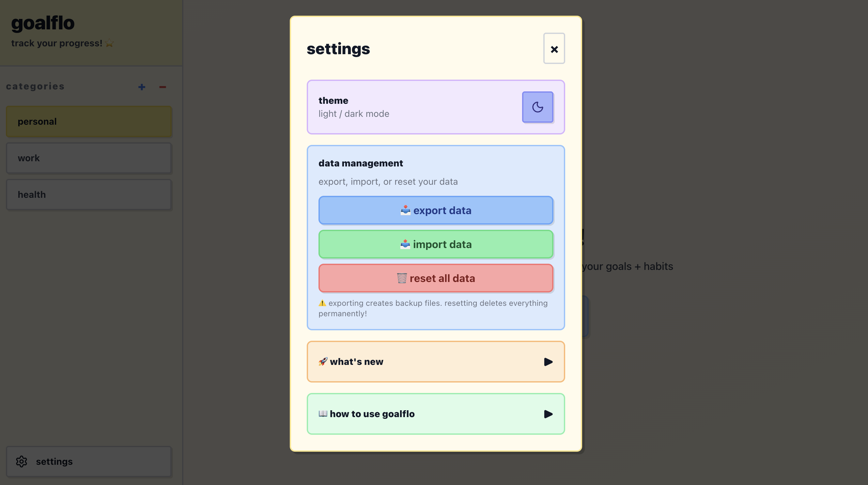
Task: Click the reset all data button
Action: pyautogui.click(x=435, y=278)
